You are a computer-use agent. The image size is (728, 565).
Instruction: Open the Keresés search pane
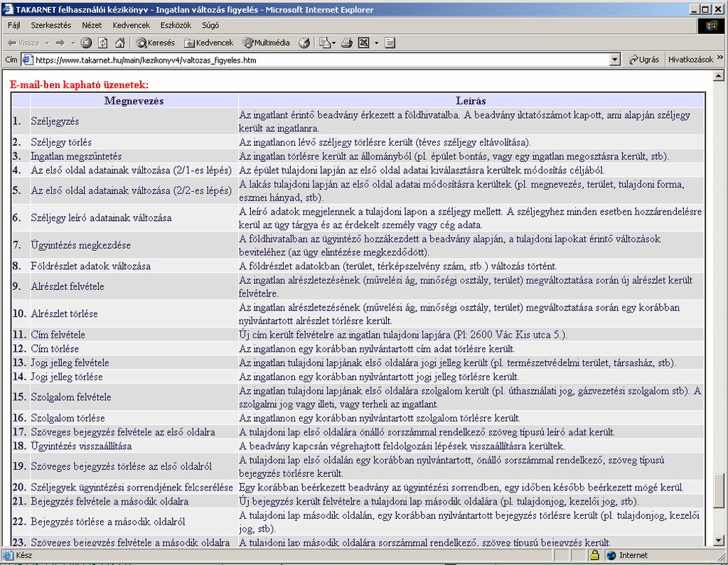[155, 43]
